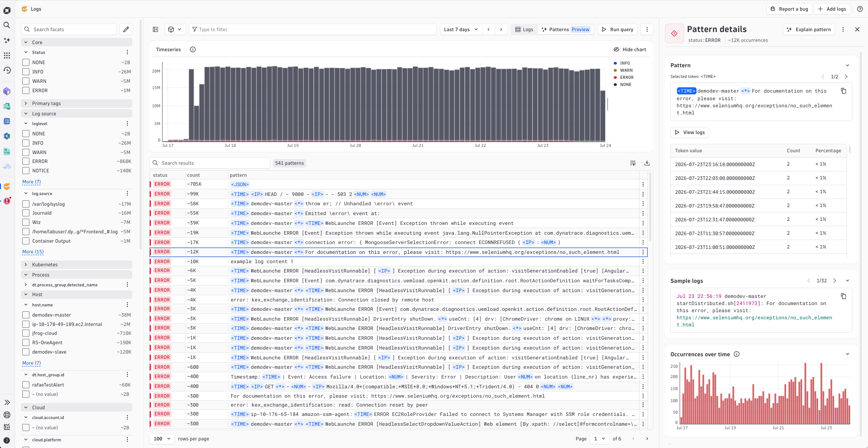Toggle the INFO series in chart legend
The height and width of the screenshot is (448, 868).
[x=622, y=63]
